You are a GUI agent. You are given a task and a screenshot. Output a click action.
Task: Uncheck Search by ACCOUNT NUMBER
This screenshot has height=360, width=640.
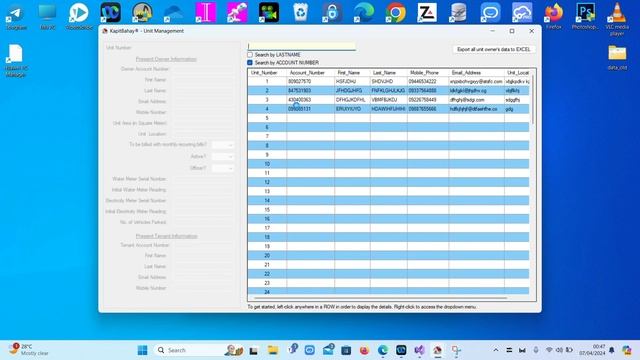(x=250, y=63)
